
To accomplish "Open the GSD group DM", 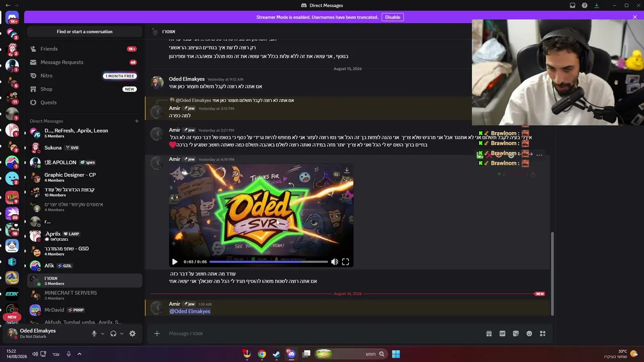I will coord(84,251).
